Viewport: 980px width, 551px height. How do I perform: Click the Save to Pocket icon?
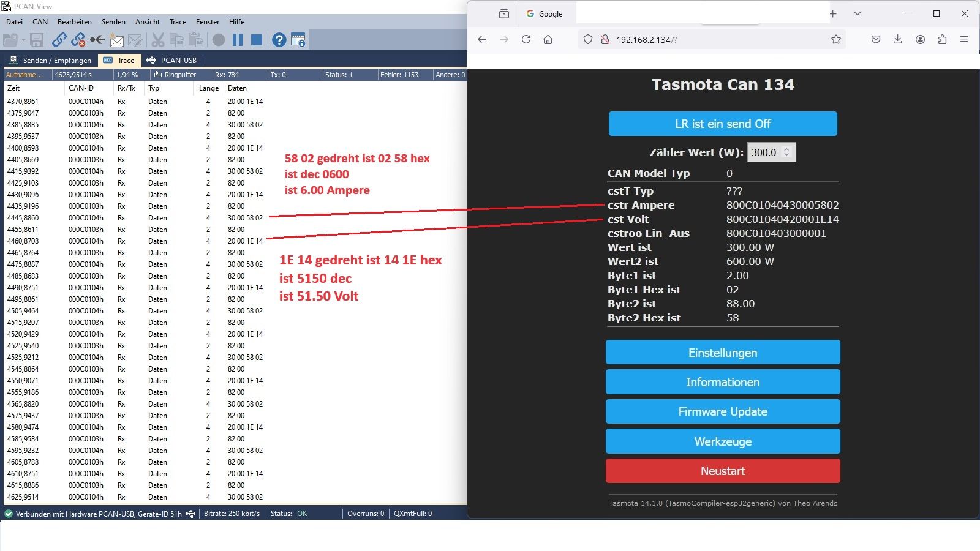pyautogui.click(x=876, y=39)
